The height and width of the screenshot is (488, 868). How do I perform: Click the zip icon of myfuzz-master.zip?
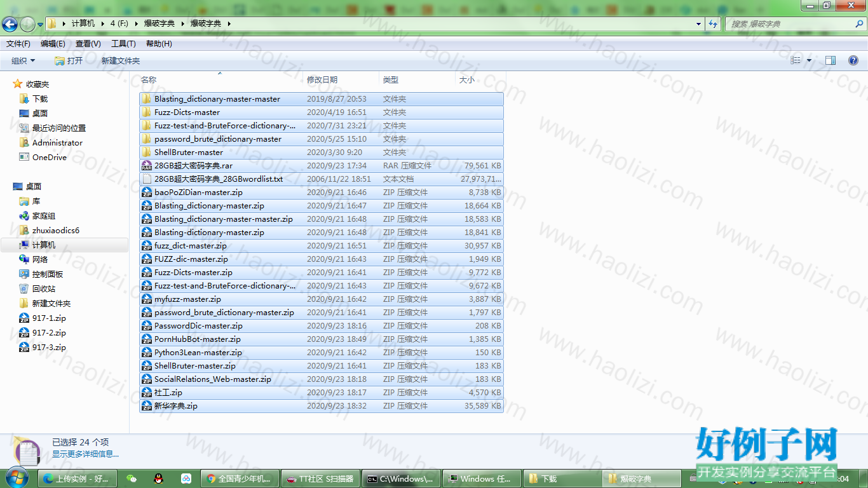click(147, 299)
